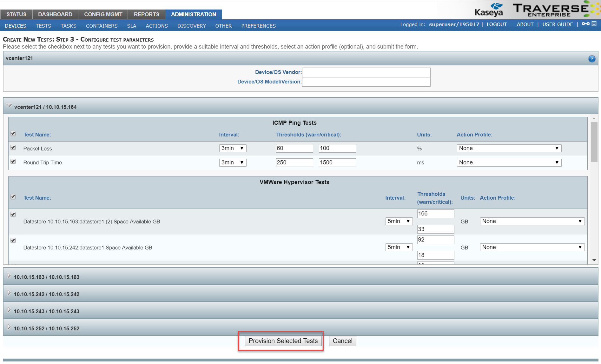This screenshot has width=601, height=364.
Task: Open interval dropdown for Datastore 10.10.15.163
Action: click(399, 221)
